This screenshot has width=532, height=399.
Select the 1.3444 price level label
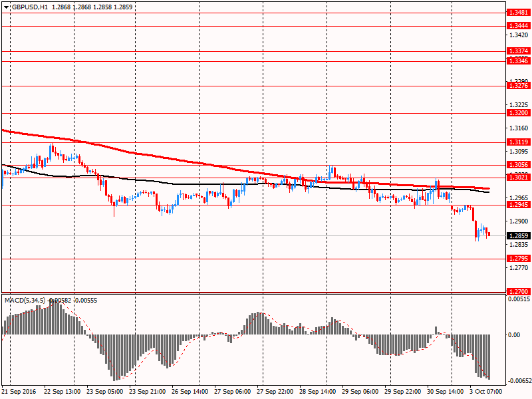pyautogui.click(x=519, y=26)
